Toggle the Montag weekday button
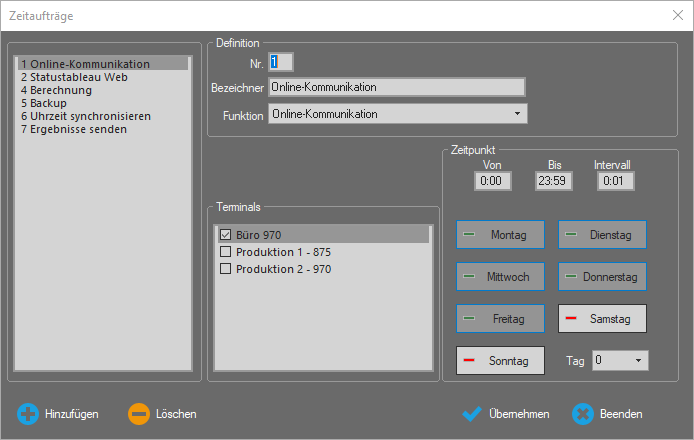The image size is (694, 440). pyautogui.click(x=500, y=234)
